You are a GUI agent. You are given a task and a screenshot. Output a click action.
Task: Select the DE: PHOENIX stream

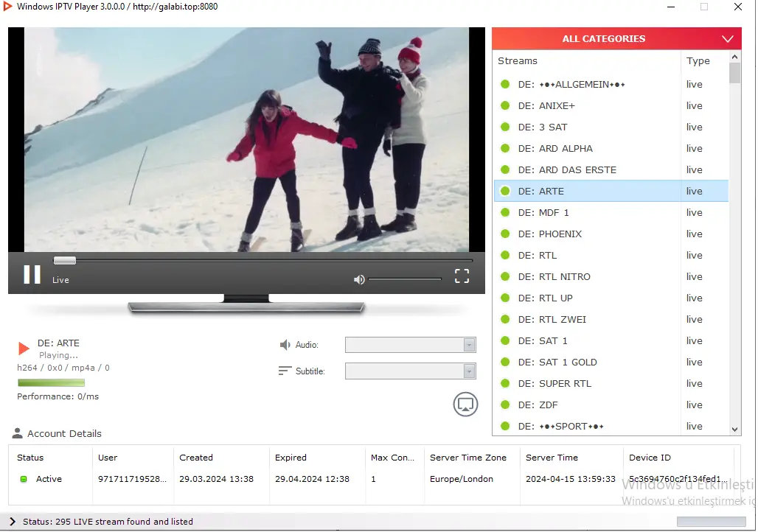[x=611, y=234]
